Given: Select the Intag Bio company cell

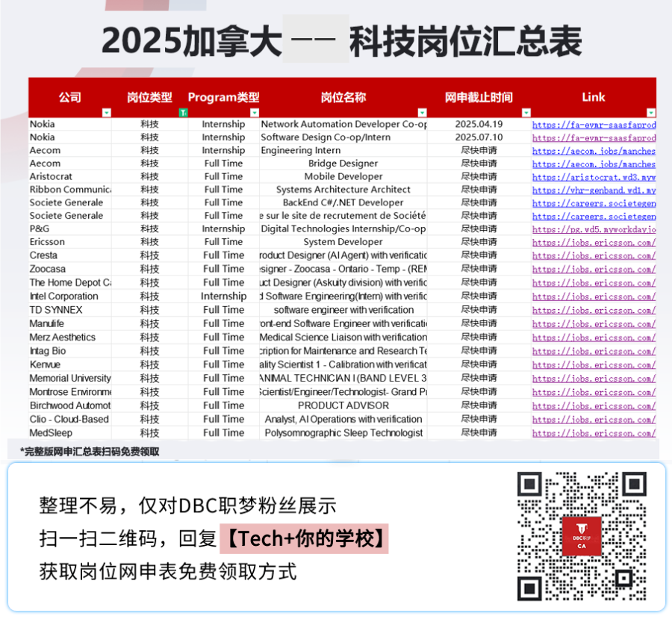Looking at the screenshot, I should pos(70,351).
